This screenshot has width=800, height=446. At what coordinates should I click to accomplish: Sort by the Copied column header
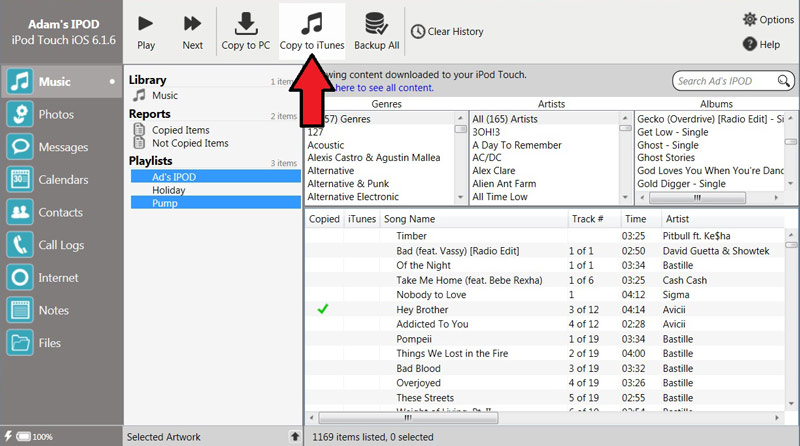pos(324,219)
